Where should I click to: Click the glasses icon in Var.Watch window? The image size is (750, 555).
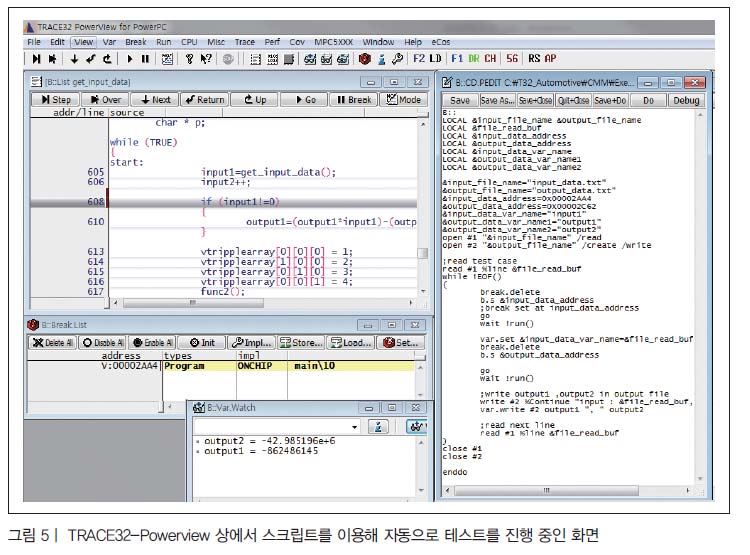(416, 426)
